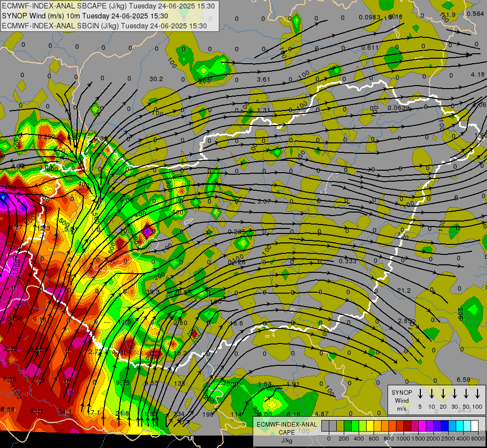Pick the white swatch in the CAPE legend

[x=475, y=426]
